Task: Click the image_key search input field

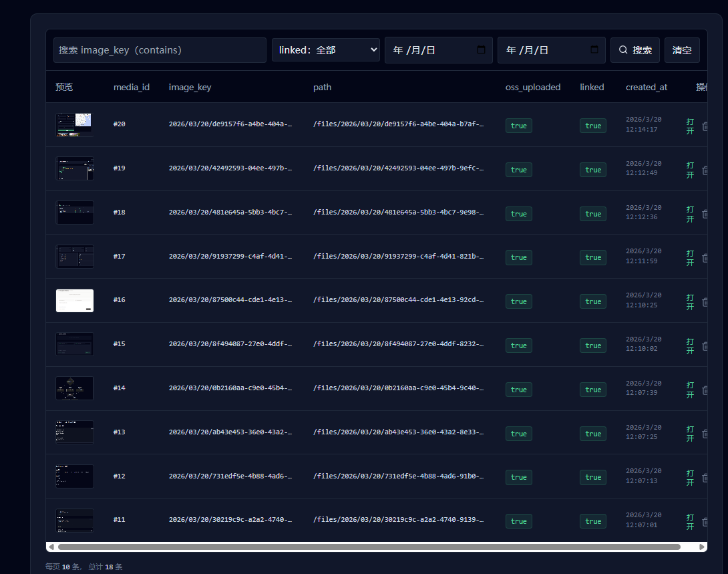Action: 160,50
